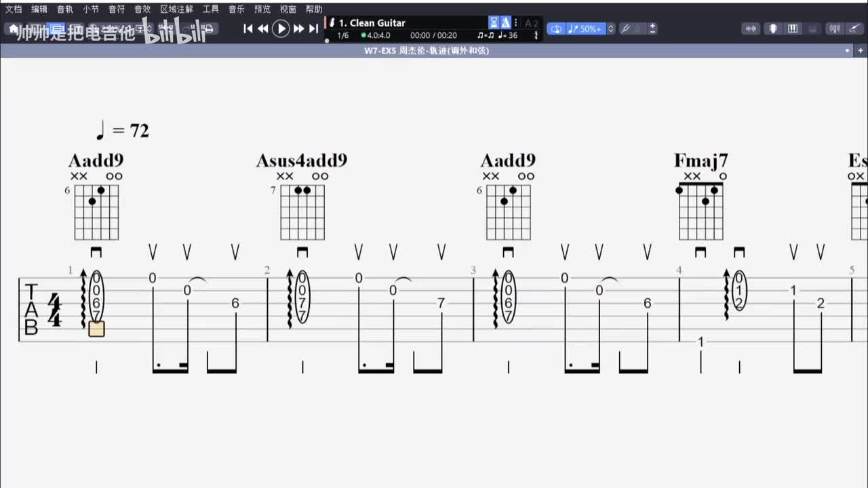Click the 4/4 time signature

[54, 310]
